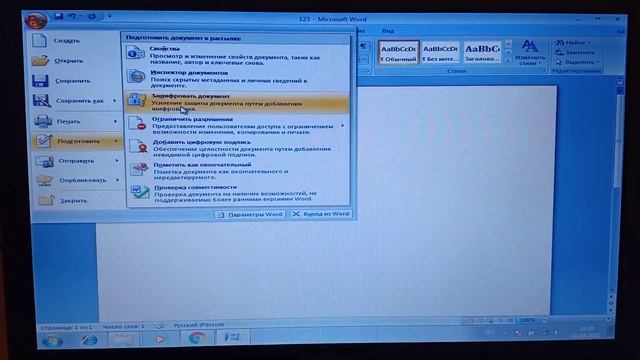Open Свойства (document properties)
Screen dimensions: 640x360
(238, 56)
